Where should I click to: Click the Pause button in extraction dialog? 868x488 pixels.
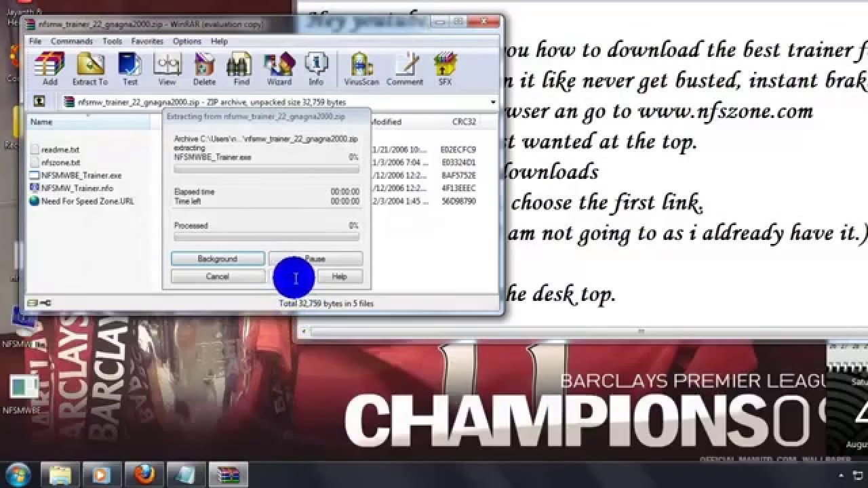(315, 259)
